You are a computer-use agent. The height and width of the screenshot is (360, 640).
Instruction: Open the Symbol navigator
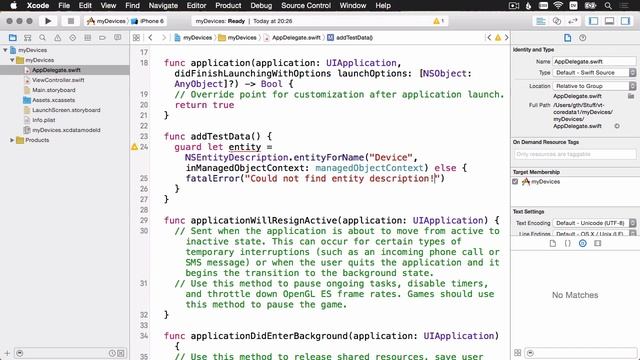[27, 38]
